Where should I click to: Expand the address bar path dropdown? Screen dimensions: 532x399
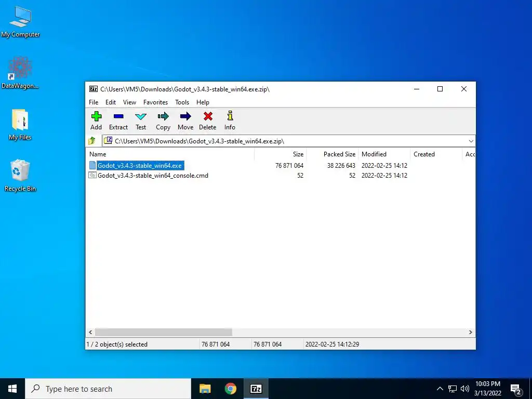pyautogui.click(x=471, y=141)
